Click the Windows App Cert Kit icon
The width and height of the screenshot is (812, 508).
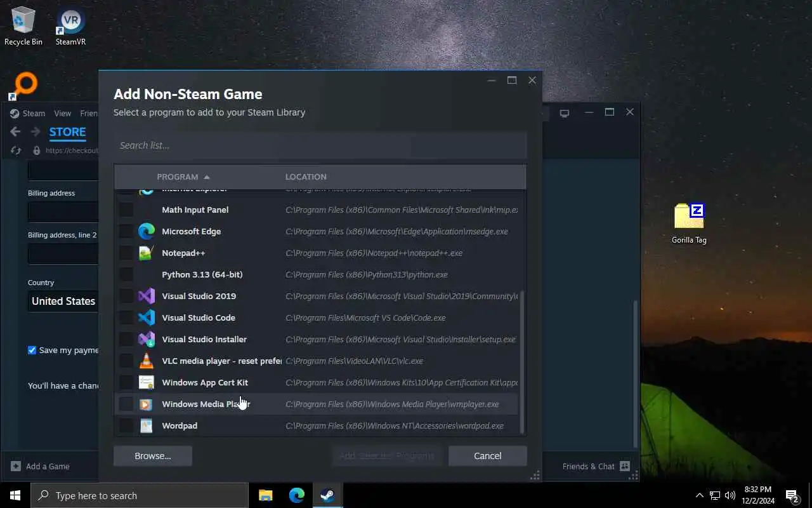click(147, 382)
